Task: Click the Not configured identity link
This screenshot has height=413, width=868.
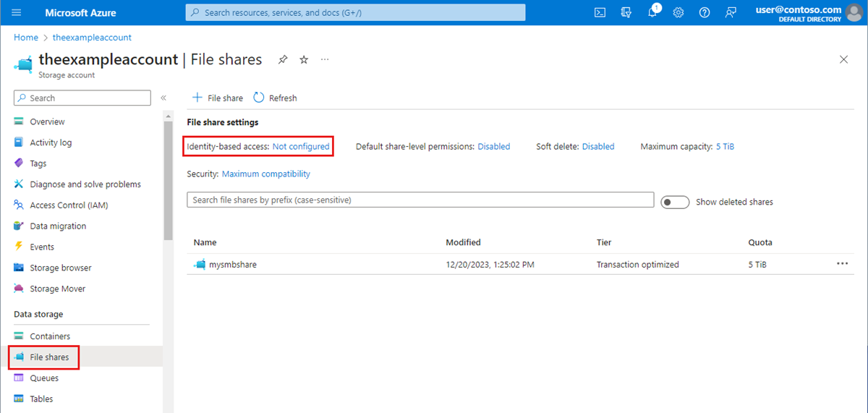Action: pyautogui.click(x=301, y=146)
